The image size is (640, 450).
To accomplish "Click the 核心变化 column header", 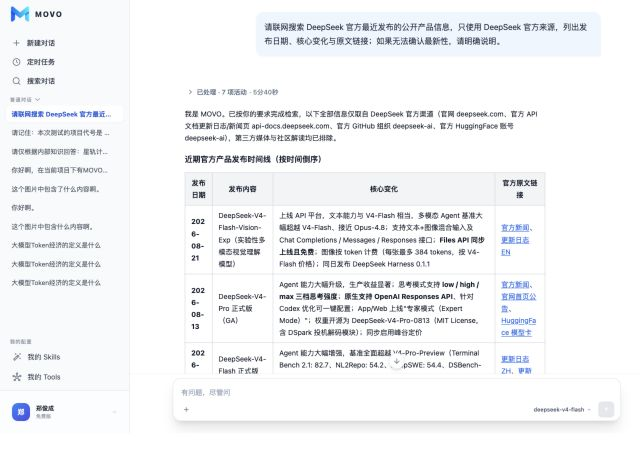I will (384, 189).
